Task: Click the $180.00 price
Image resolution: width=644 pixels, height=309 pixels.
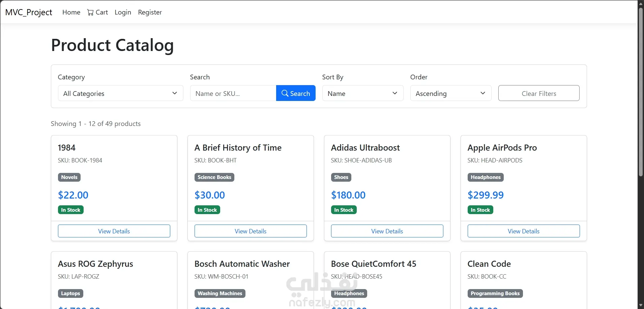Action: (348, 195)
